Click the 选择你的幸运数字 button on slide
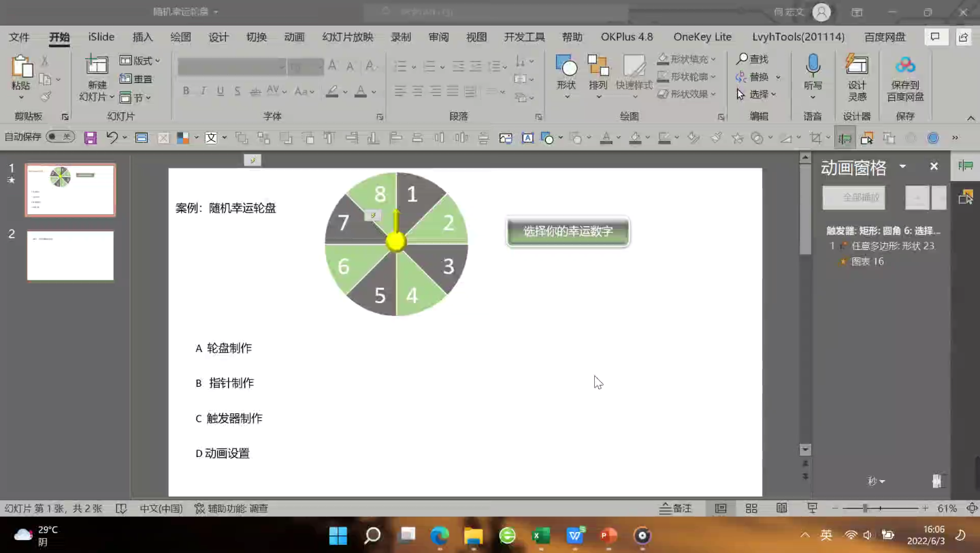Image resolution: width=980 pixels, height=553 pixels. tap(568, 232)
